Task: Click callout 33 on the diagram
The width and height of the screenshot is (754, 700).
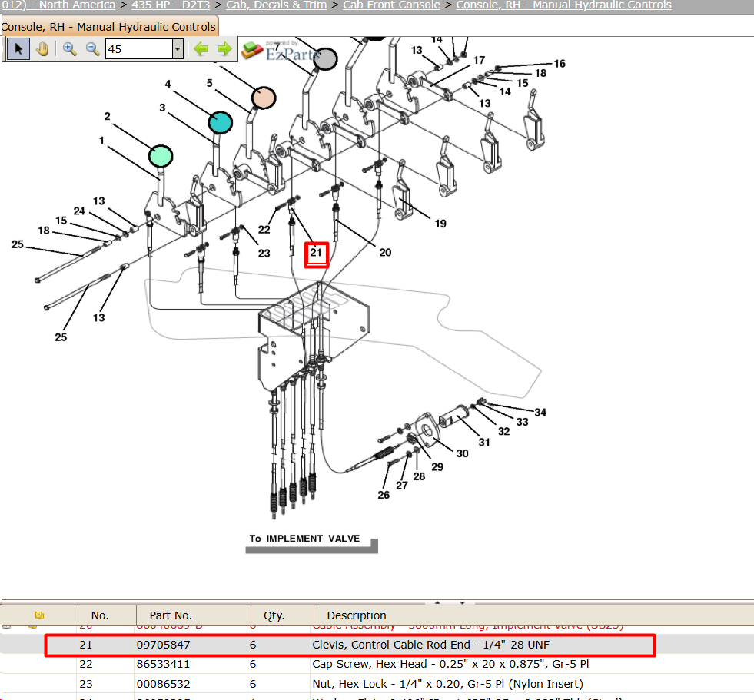Action: [522, 422]
